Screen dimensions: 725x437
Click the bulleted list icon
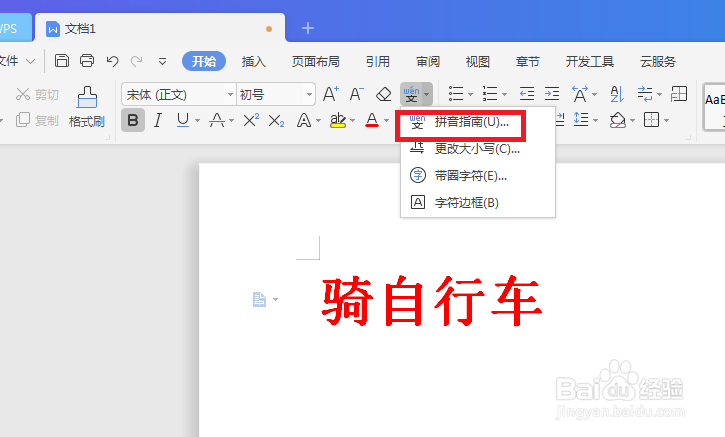456,94
